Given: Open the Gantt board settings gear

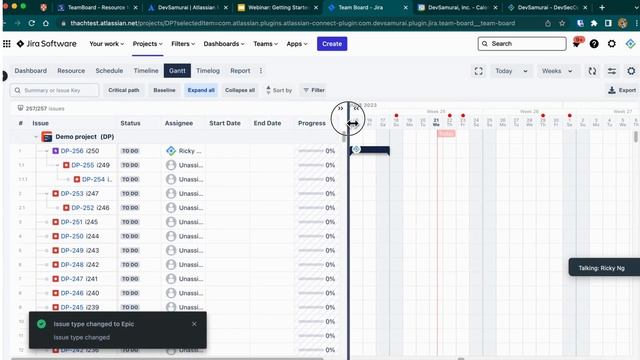Looking at the screenshot, I should tap(631, 71).
